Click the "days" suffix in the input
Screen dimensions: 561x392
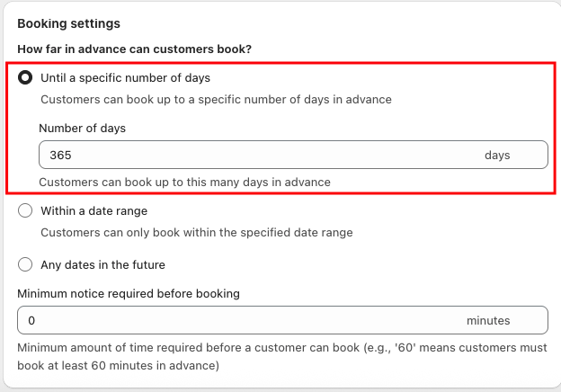point(497,155)
